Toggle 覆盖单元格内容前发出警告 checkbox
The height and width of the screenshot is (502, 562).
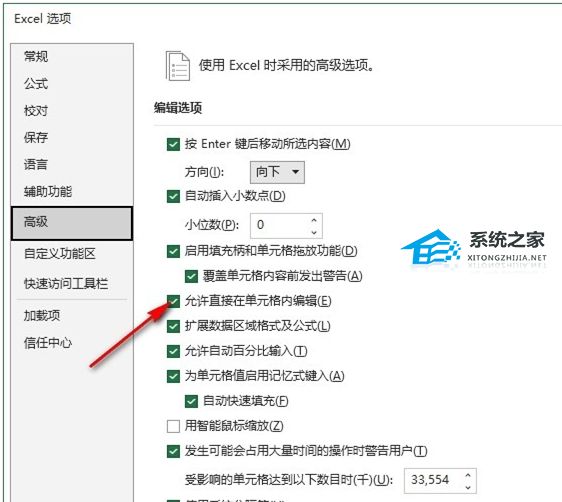click(191, 276)
